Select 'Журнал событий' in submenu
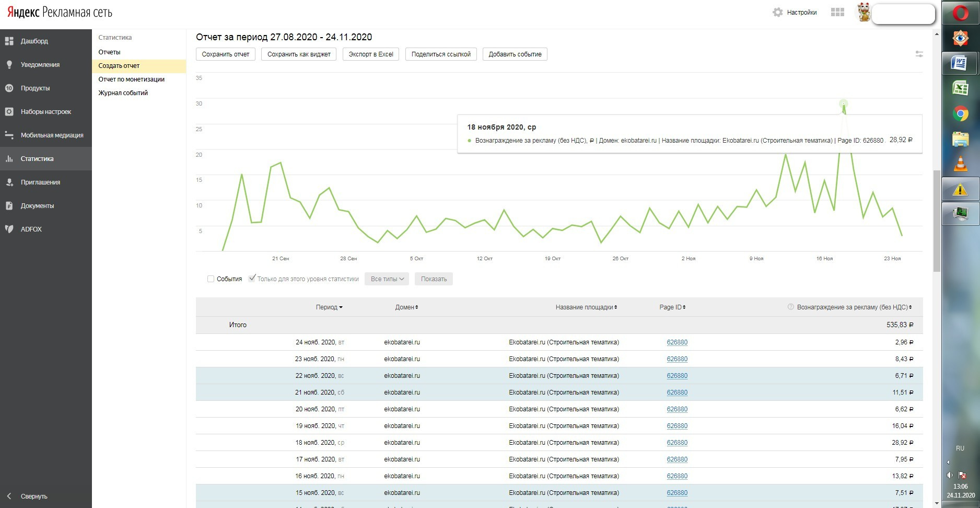Screen dimensions: 980x508 coord(123,93)
